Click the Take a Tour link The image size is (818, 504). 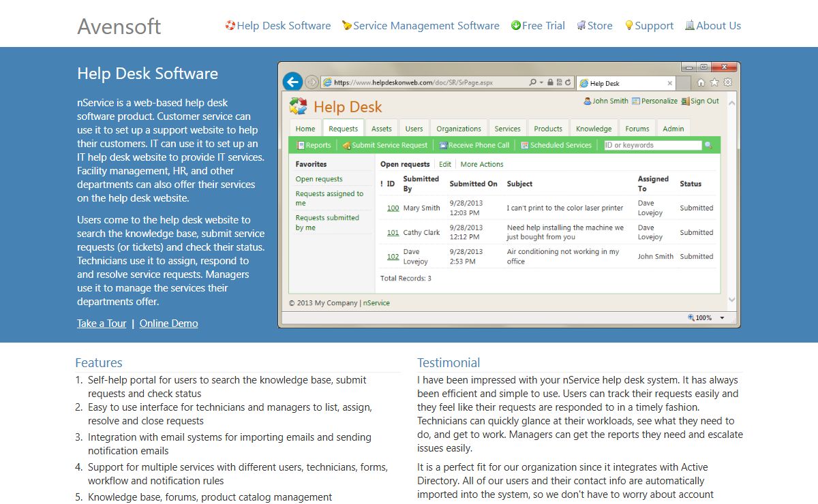pyautogui.click(x=102, y=324)
